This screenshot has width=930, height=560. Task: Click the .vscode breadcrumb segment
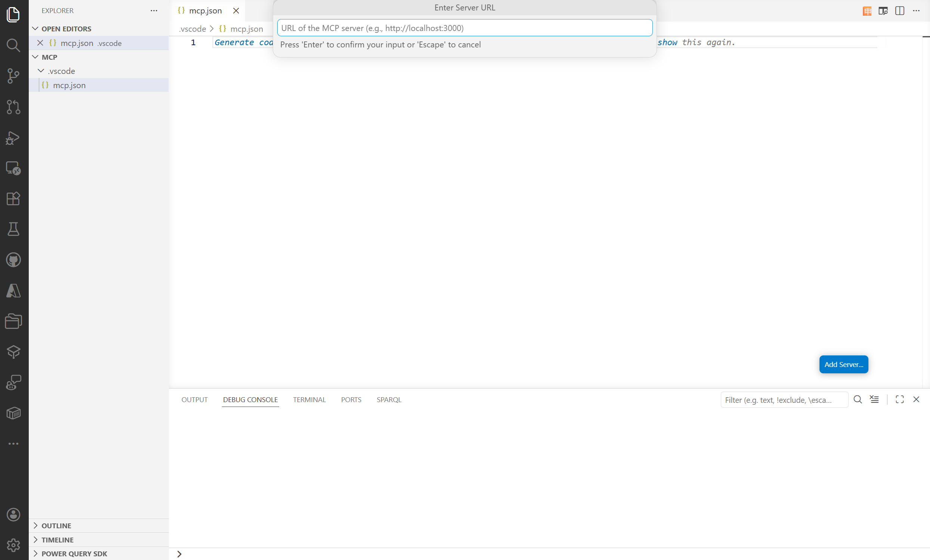coord(192,29)
